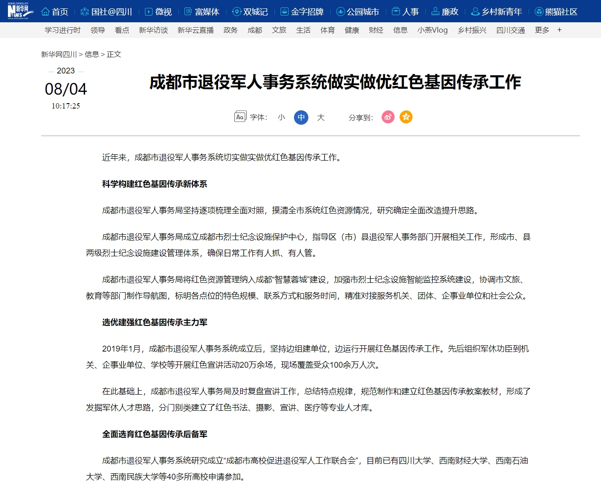The width and height of the screenshot is (601, 496).
Task: Open 公园城市 section
Action: coord(357,12)
